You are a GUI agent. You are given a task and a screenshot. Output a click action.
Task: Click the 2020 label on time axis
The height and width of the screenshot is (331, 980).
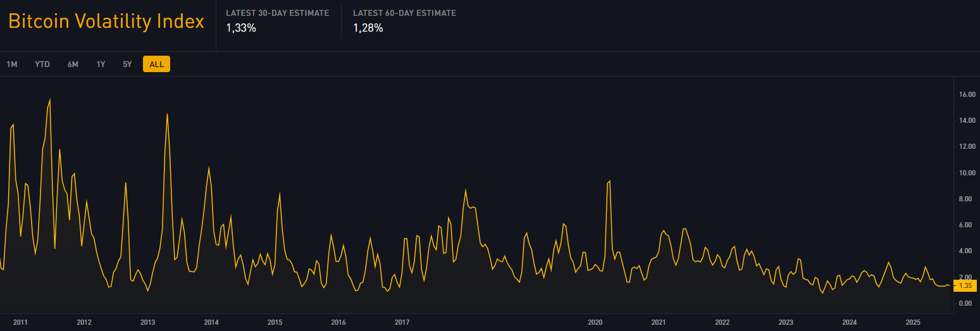[595, 322]
